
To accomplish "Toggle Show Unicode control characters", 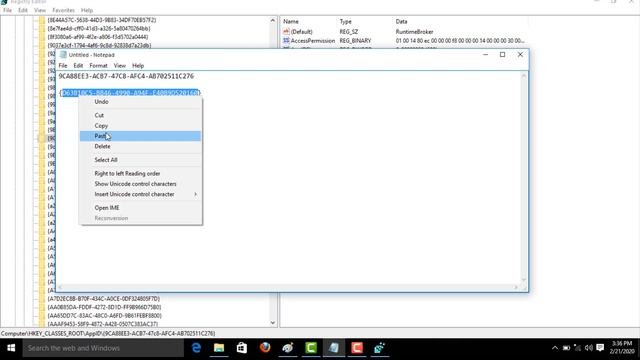I will click(x=140, y=184).
